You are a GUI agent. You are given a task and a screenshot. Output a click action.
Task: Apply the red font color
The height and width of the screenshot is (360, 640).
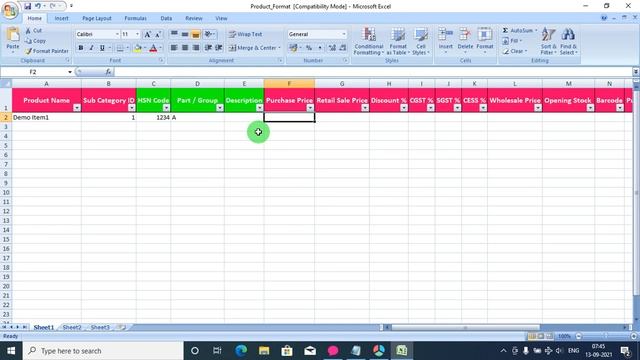click(153, 48)
